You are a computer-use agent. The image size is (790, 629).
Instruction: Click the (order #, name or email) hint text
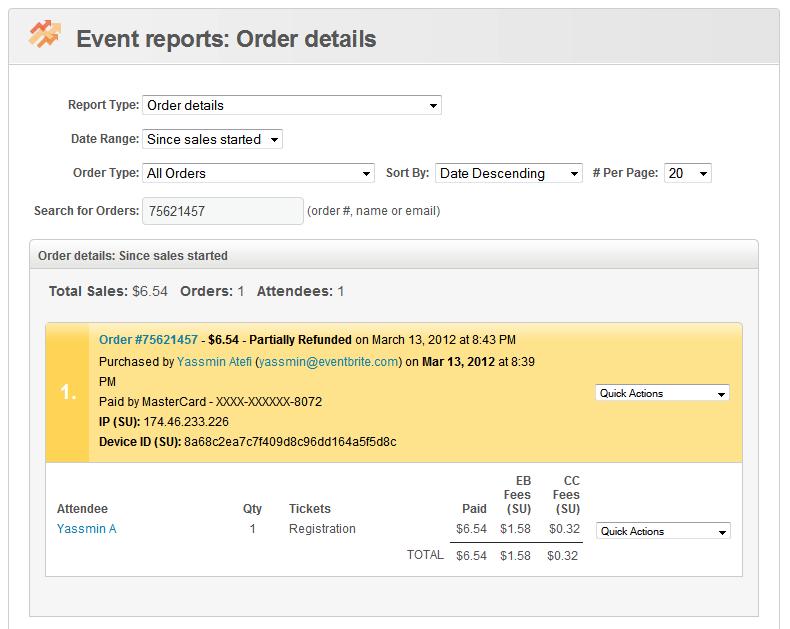point(373,211)
